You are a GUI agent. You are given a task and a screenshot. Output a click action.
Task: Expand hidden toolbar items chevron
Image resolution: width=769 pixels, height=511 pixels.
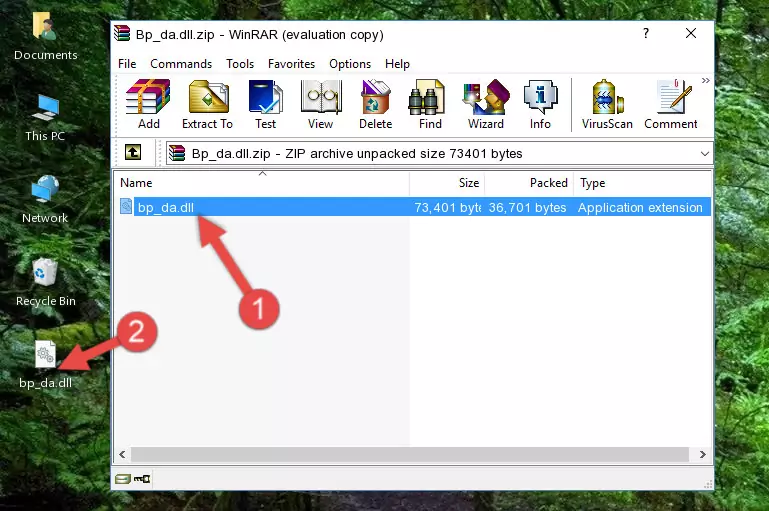(705, 80)
